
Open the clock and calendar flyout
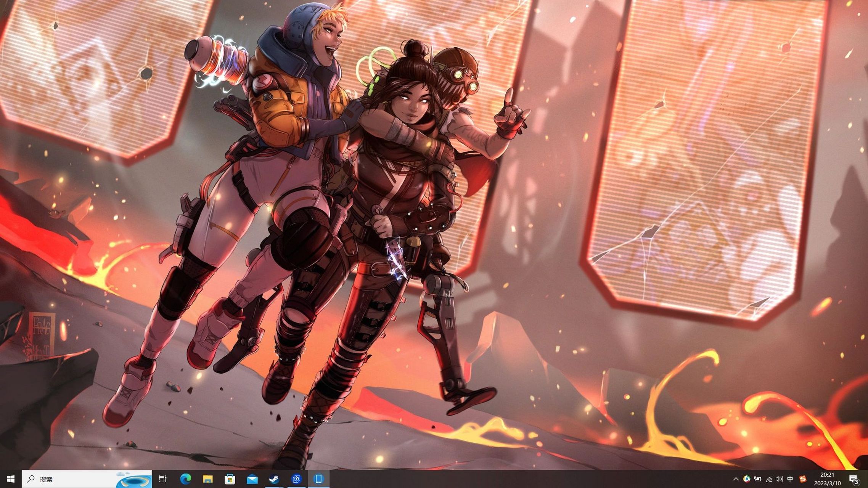[827, 479]
